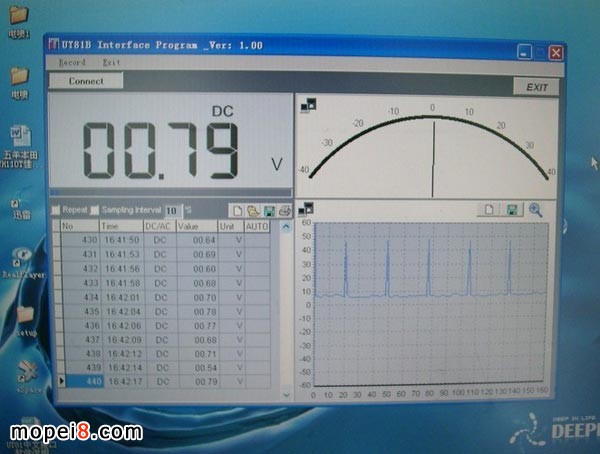
Task: Click the scroll up arrow of the data table
Action: (287, 227)
